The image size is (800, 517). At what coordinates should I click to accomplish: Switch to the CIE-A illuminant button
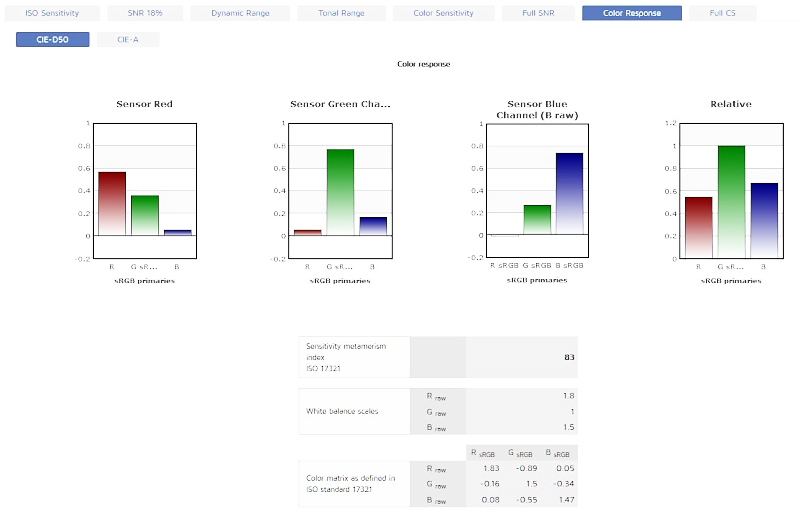(128, 39)
